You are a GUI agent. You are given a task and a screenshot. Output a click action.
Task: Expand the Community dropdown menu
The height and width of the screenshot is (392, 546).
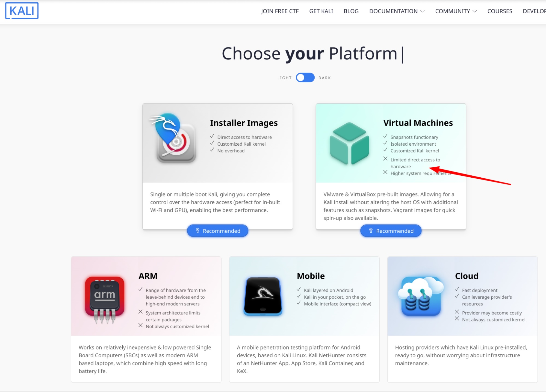[x=456, y=11]
